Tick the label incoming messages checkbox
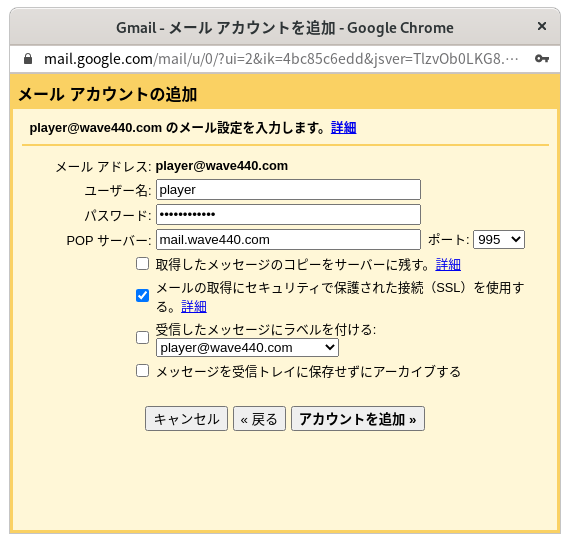Screen dimensions: 570x543 coord(142,338)
